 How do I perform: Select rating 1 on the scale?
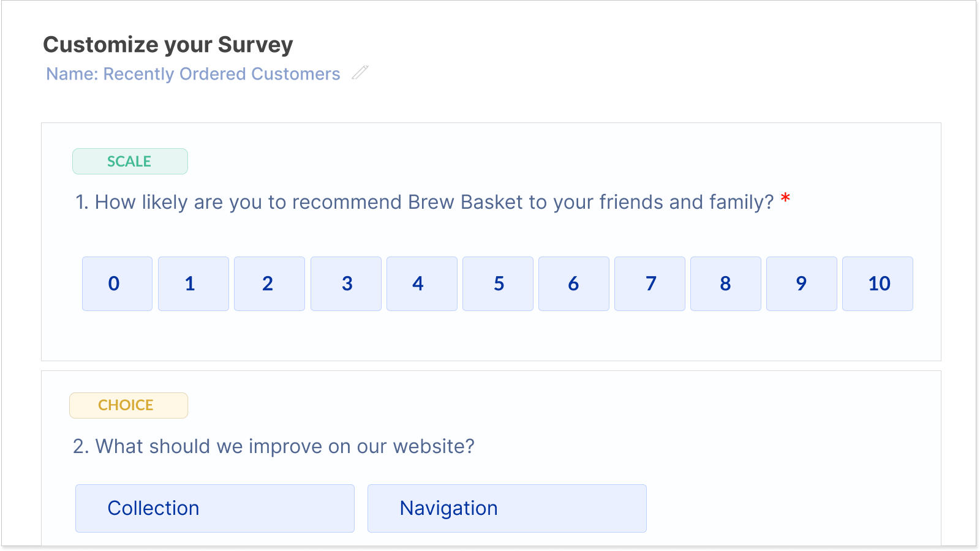point(193,283)
